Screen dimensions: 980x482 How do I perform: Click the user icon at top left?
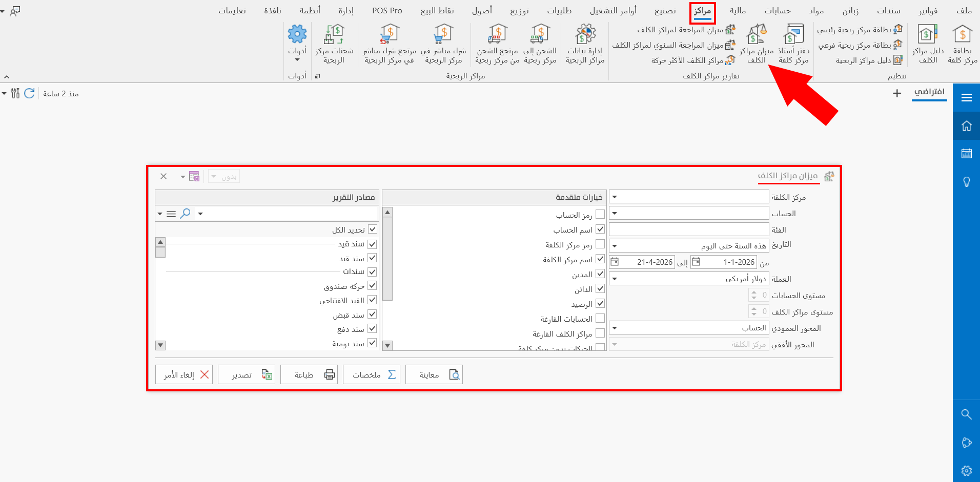pyautogui.click(x=15, y=11)
